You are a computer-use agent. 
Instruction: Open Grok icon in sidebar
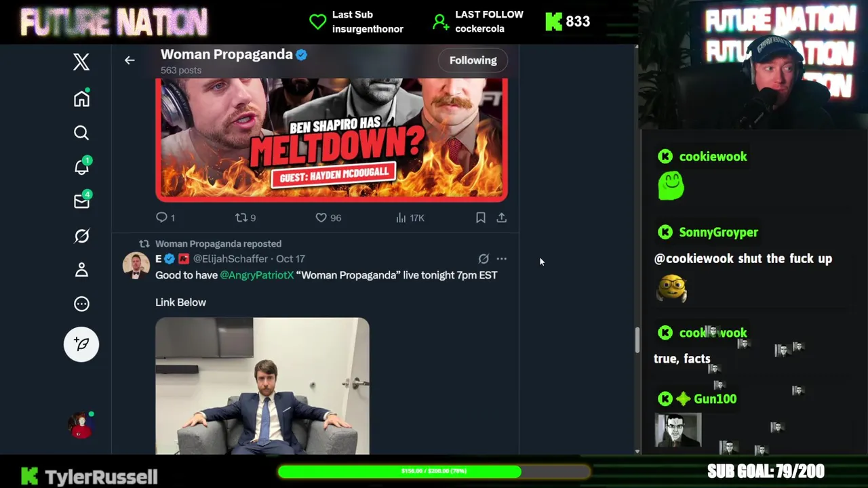(81, 236)
